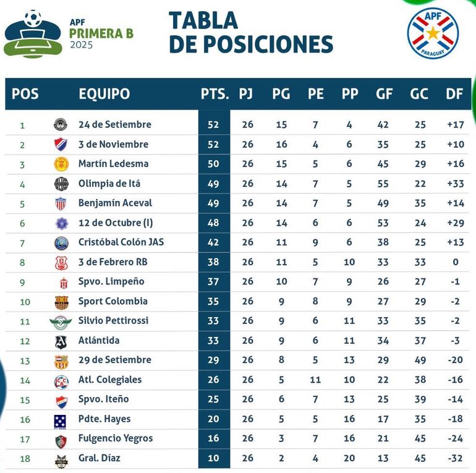This screenshot has height=473, width=476.
Task: Click the Benjamín Aceval club crest
Action: [x=61, y=203]
